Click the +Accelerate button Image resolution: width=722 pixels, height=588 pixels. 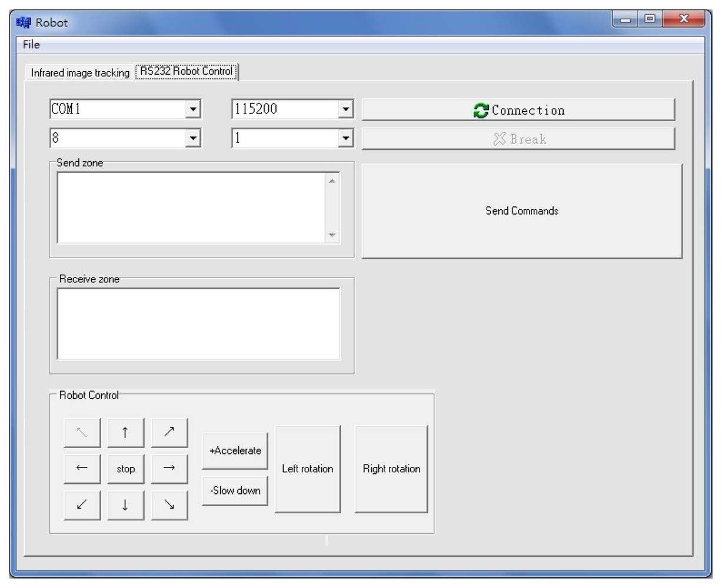[235, 451]
